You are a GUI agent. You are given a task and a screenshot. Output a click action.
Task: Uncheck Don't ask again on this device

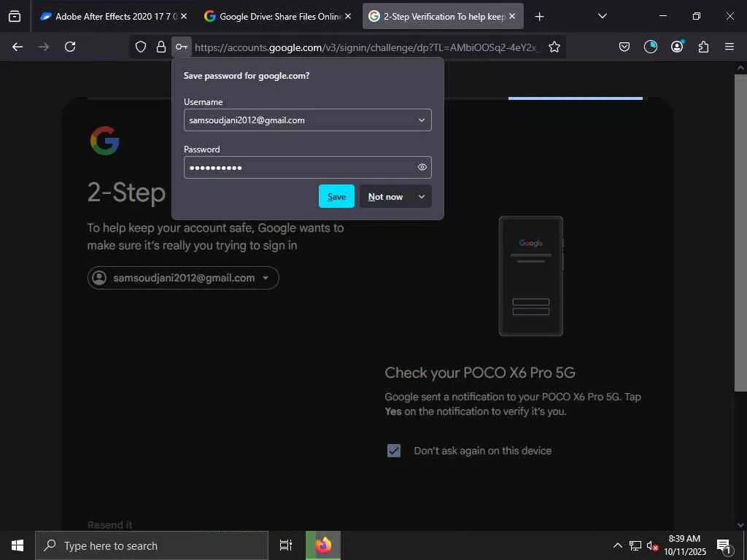[x=394, y=451]
